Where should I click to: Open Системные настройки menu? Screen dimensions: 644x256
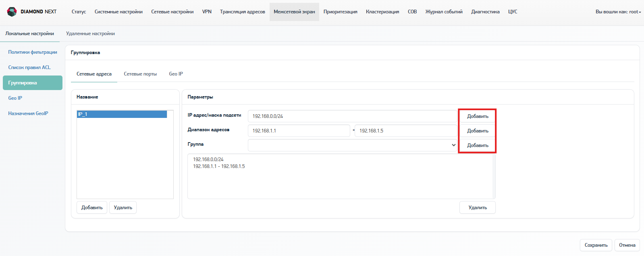pos(118,12)
